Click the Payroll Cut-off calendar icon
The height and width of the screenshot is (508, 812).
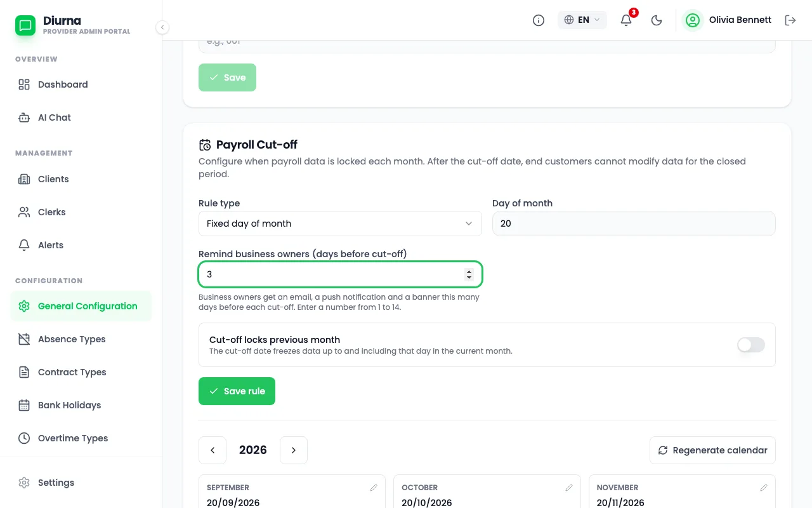pos(205,145)
